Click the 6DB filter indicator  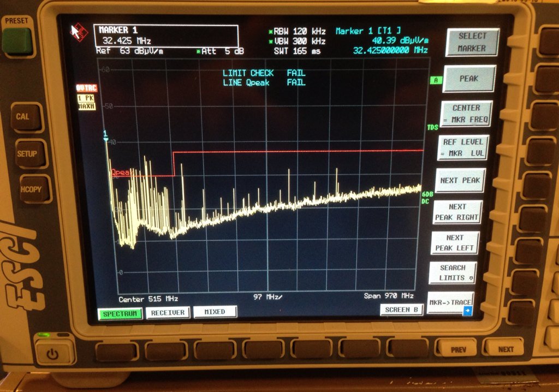coord(427,194)
